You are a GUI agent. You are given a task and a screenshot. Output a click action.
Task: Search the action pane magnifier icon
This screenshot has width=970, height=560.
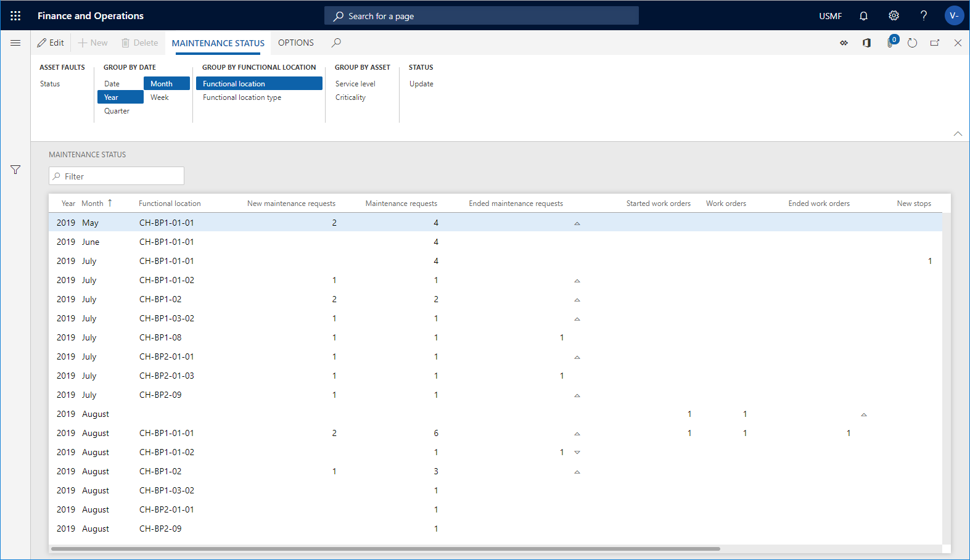336,43
